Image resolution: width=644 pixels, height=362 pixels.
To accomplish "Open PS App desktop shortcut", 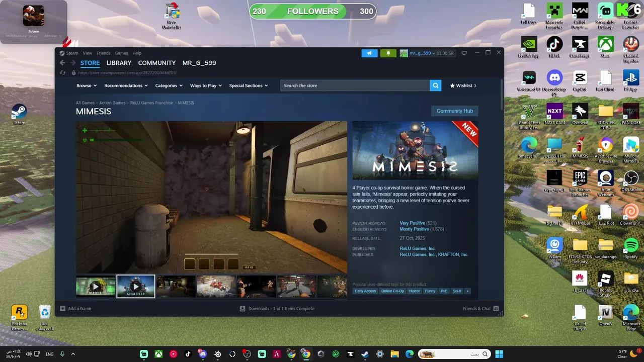I will pyautogui.click(x=631, y=81).
